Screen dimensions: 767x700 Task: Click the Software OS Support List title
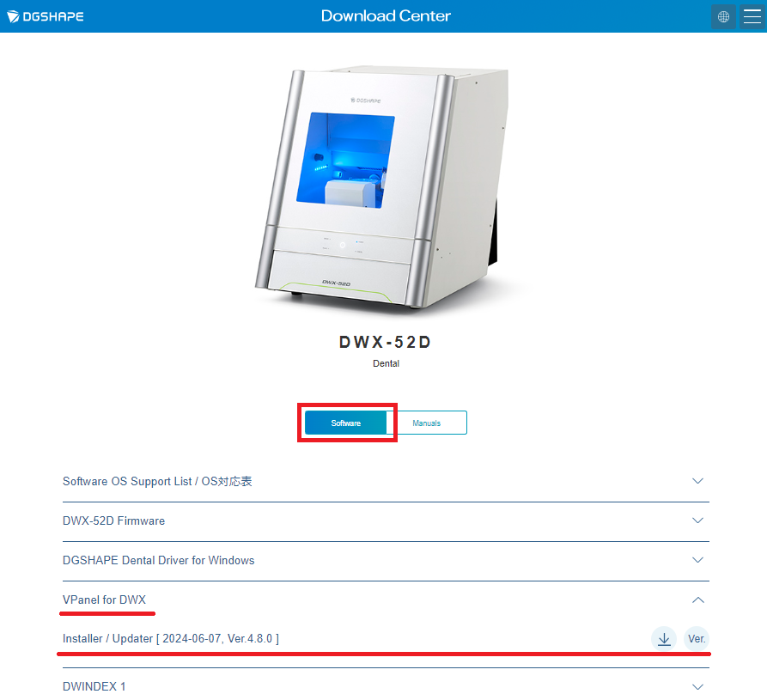(x=157, y=481)
